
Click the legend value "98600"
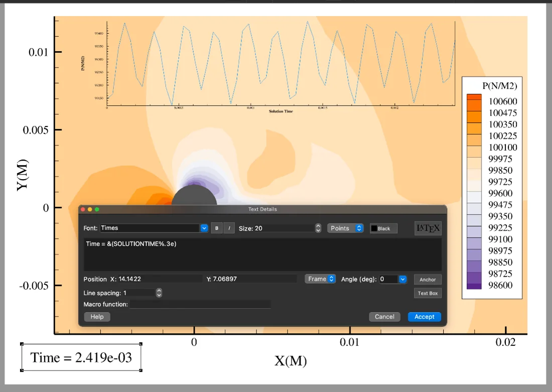(x=500, y=285)
